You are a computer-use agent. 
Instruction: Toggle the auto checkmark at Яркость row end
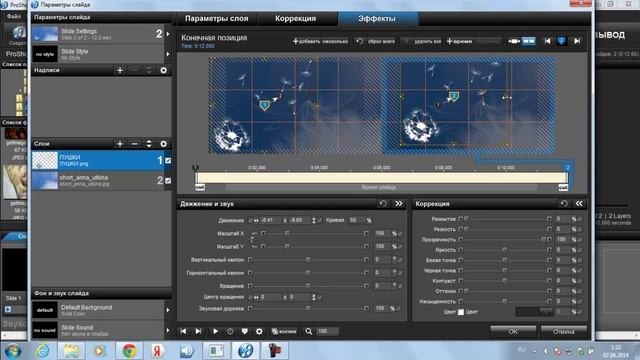point(580,250)
